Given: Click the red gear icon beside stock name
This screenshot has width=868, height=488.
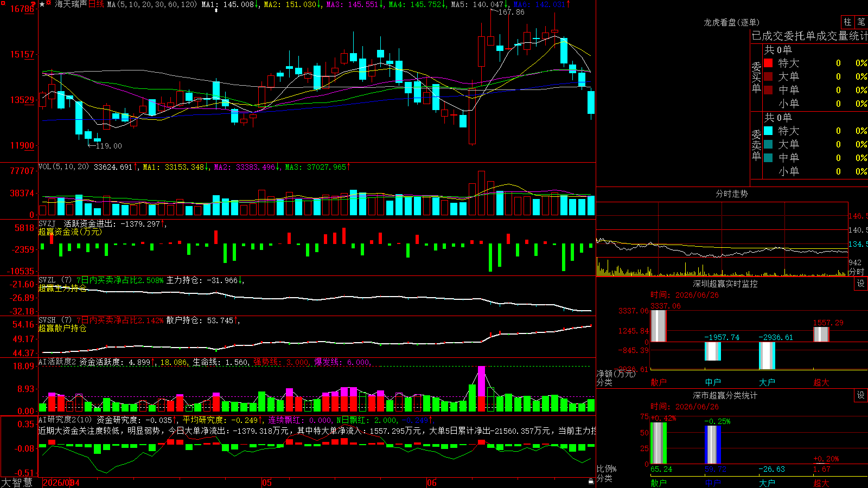Looking at the screenshot, I should [49, 4].
